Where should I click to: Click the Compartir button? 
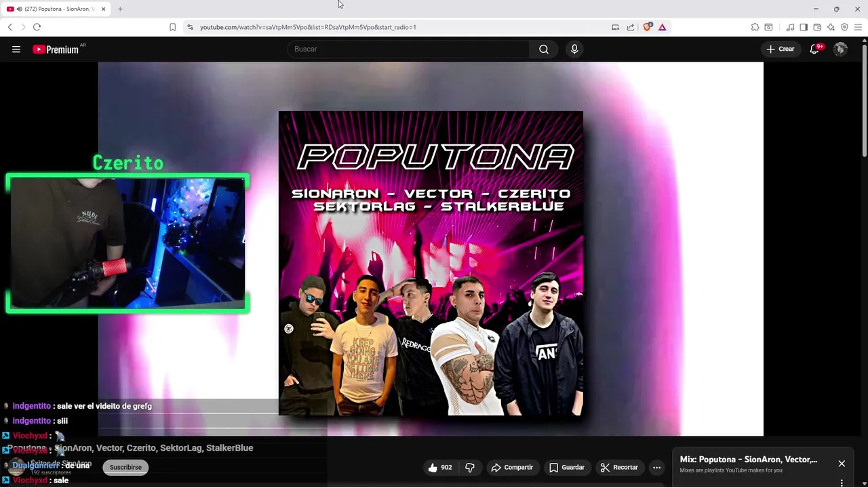(x=512, y=467)
